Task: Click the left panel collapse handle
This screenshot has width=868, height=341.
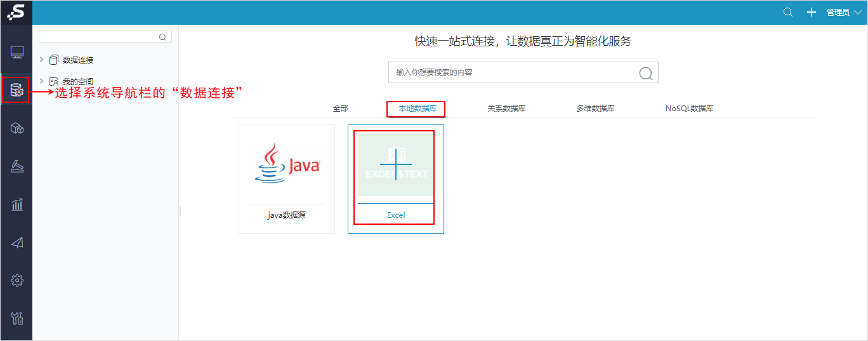Action: click(180, 210)
